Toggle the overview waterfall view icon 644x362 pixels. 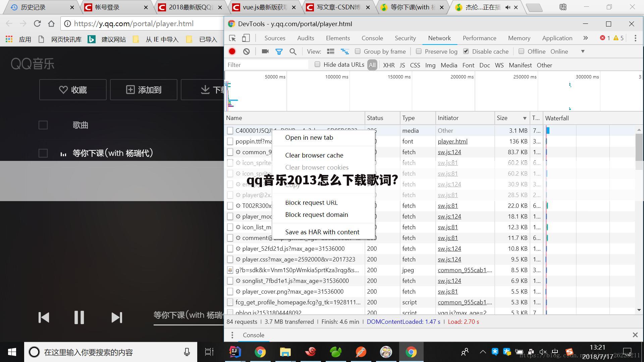tap(344, 51)
